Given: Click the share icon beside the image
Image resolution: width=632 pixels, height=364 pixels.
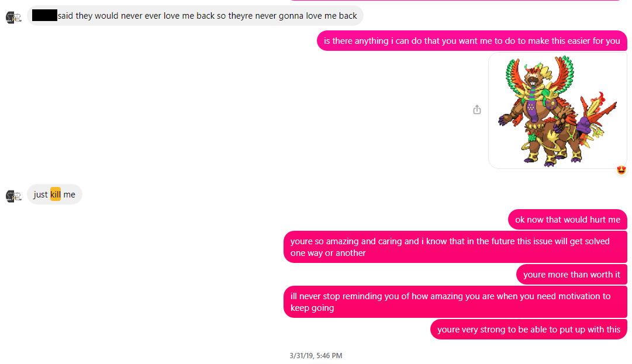Looking at the screenshot, I should tap(477, 109).
